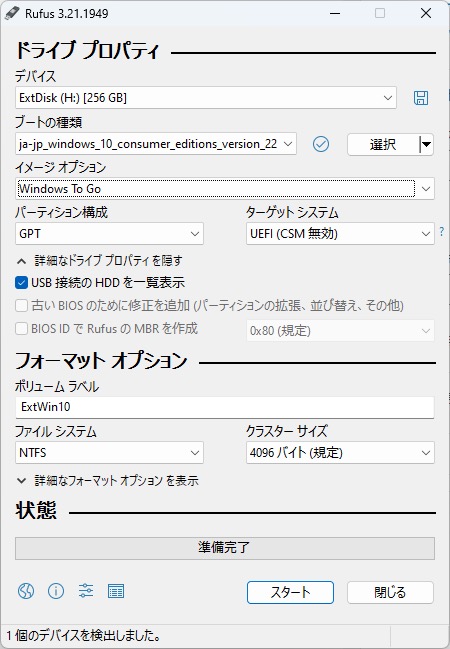Click the フォーマット オプション heading
Image resolution: width=450 pixels, height=649 pixels.
pyautogui.click(x=101, y=361)
